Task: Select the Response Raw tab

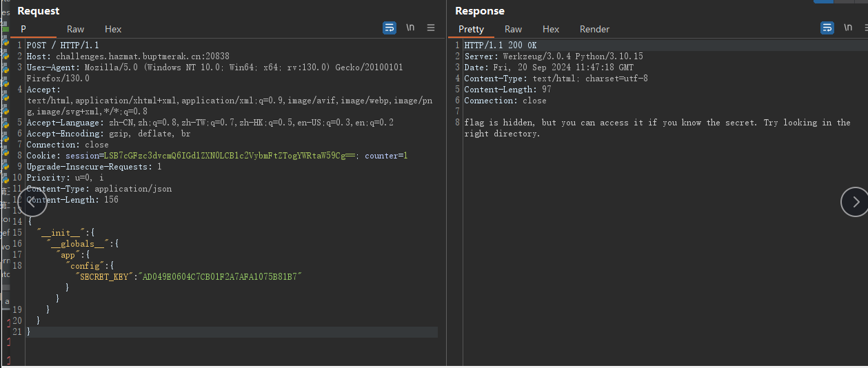Action: coord(514,29)
